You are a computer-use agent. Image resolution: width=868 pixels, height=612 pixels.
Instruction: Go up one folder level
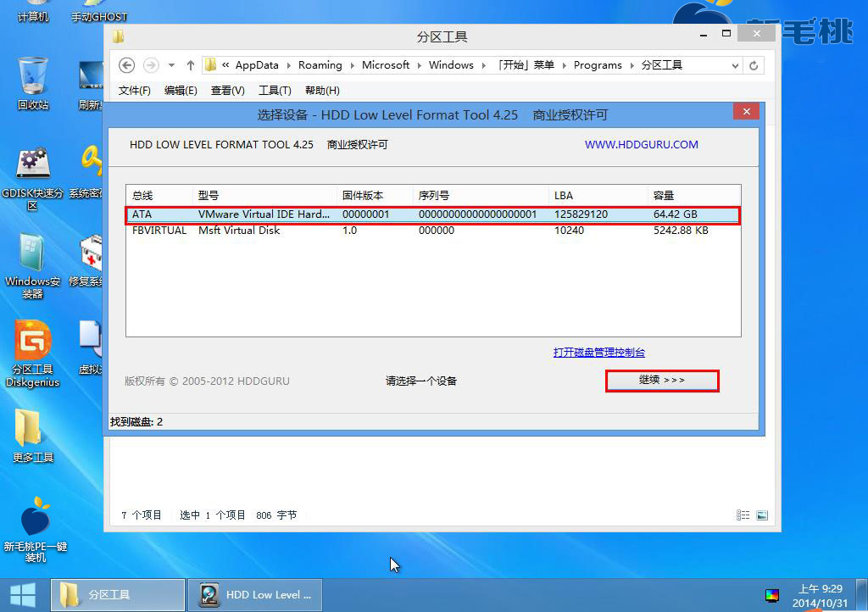(191, 65)
